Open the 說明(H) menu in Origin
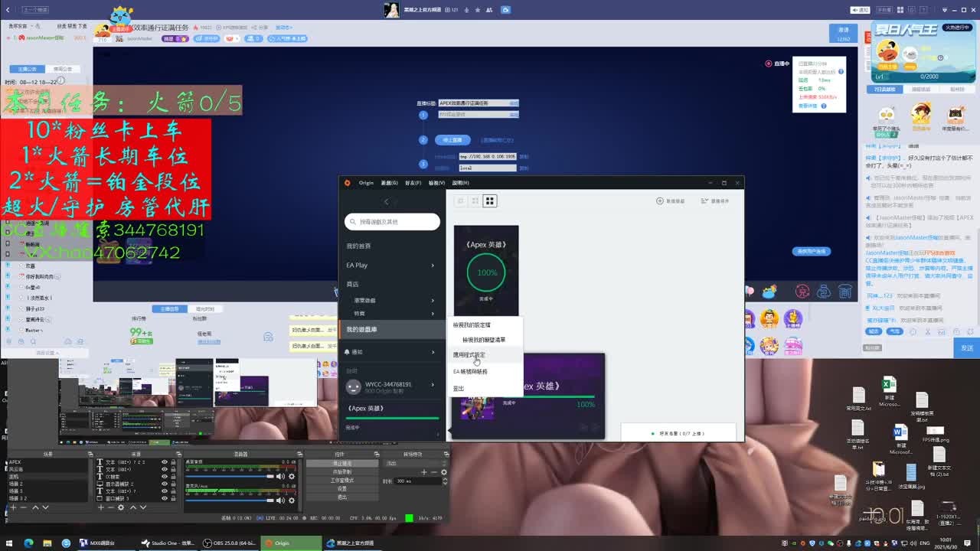The image size is (980, 551). 461,183
